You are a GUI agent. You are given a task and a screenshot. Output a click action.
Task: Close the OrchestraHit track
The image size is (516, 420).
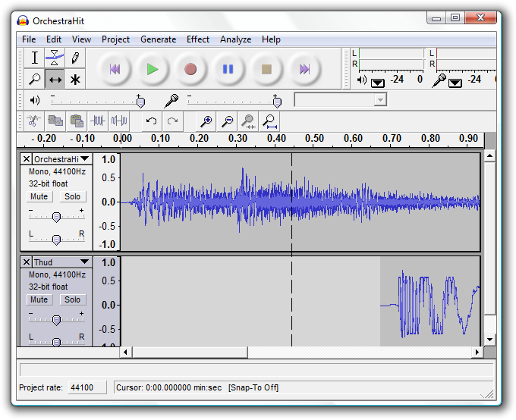[27, 159]
